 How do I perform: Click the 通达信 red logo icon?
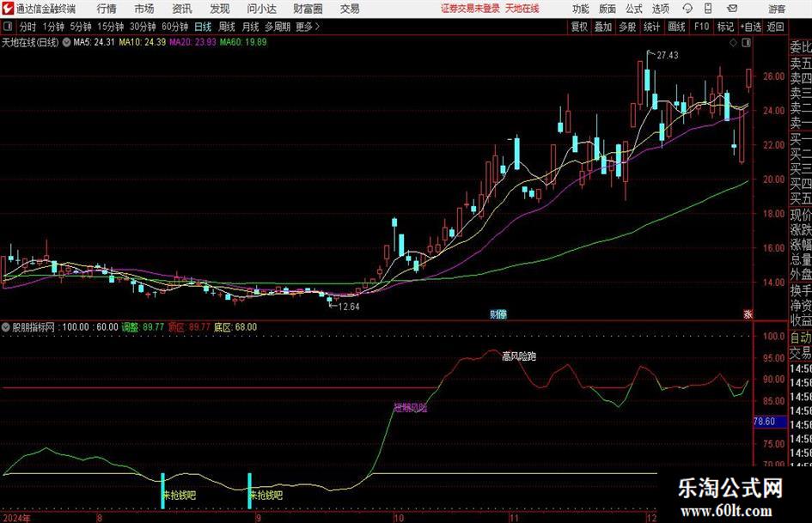pyautogui.click(x=7, y=9)
